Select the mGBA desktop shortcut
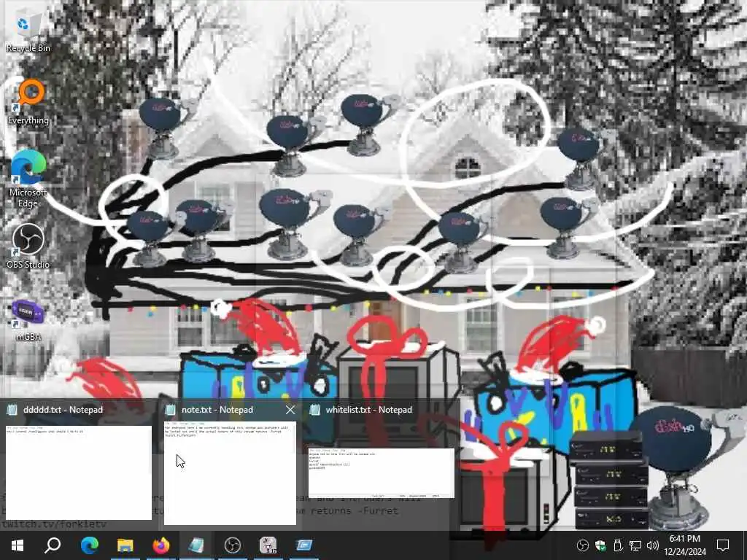Screen dimensions: 747x560 point(28,321)
